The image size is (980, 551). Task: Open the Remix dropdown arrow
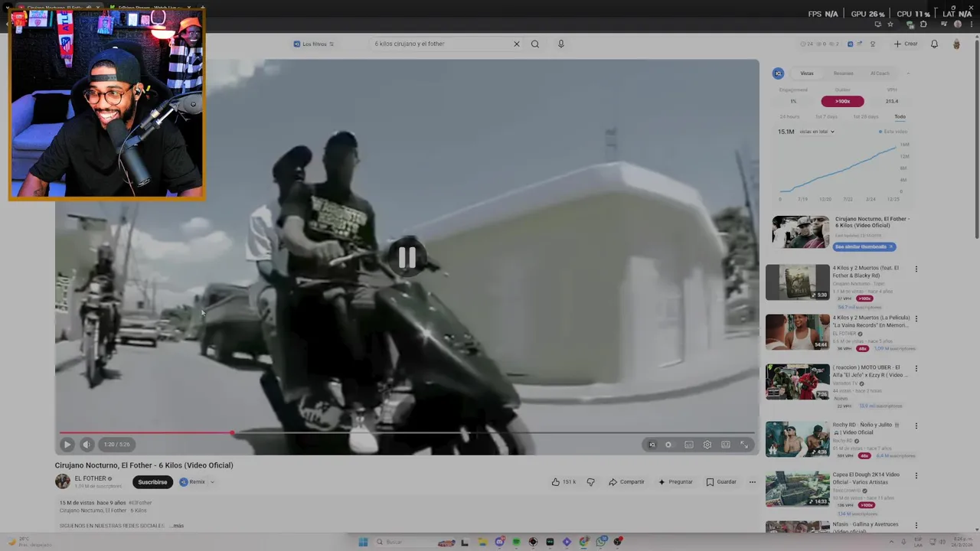pos(212,482)
